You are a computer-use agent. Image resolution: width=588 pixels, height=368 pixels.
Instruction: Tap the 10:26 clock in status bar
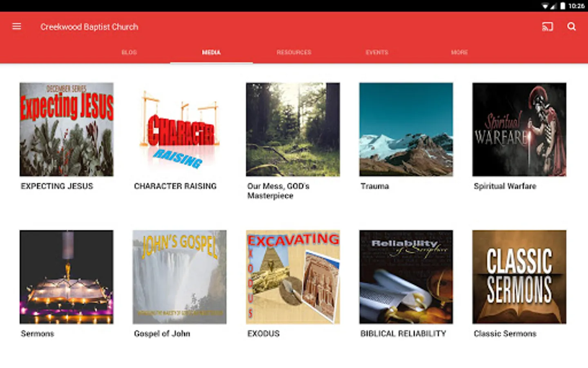[x=576, y=6]
